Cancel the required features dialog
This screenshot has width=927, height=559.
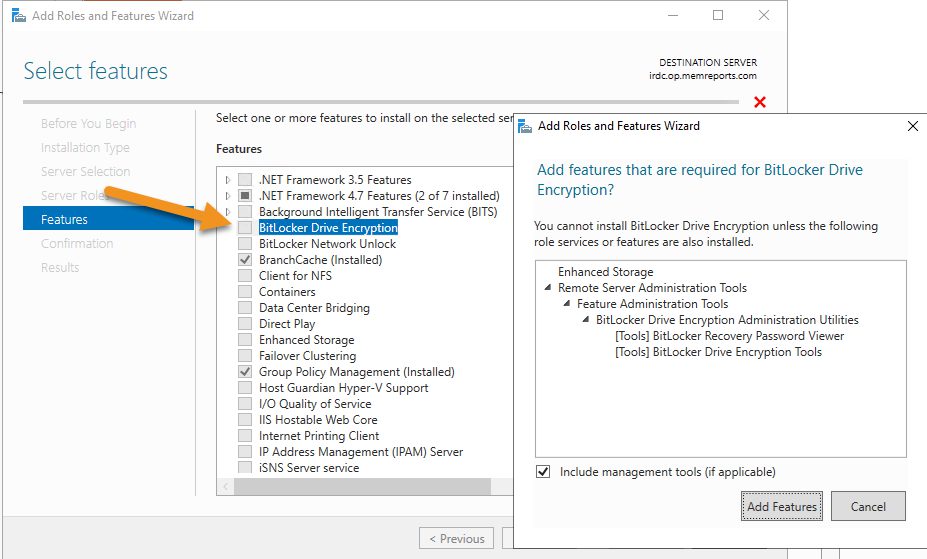868,506
